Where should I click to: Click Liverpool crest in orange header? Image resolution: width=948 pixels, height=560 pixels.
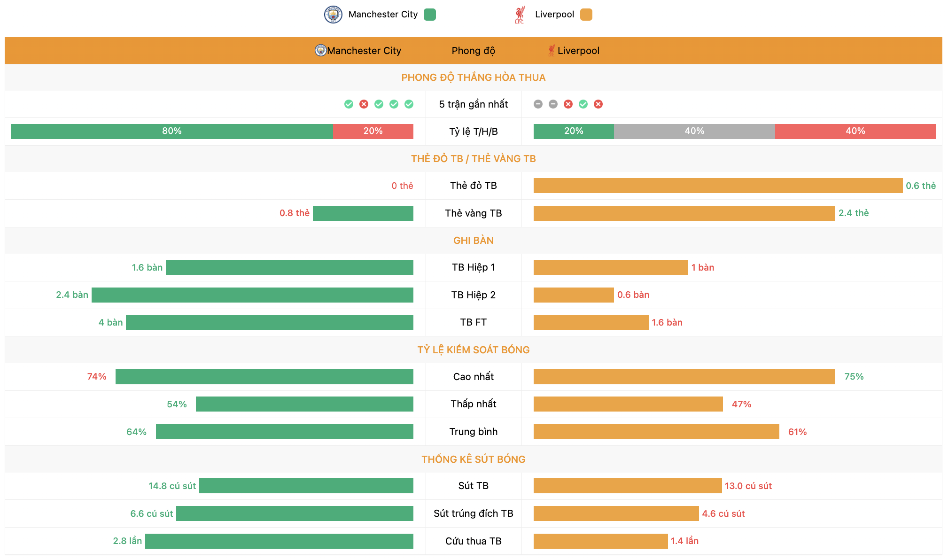click(552, 50)
